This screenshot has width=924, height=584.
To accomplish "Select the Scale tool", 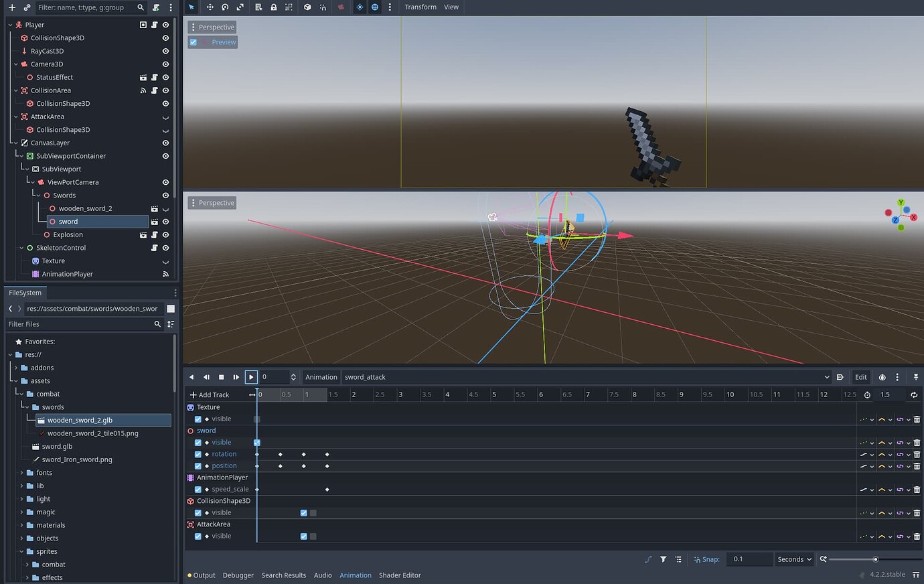I will pos(240,7).
